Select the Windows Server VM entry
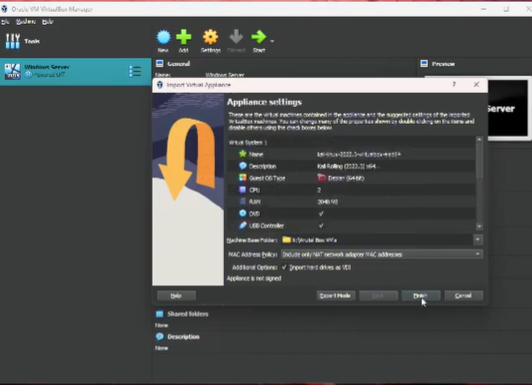The image size is (532, 385). (75, 72)
